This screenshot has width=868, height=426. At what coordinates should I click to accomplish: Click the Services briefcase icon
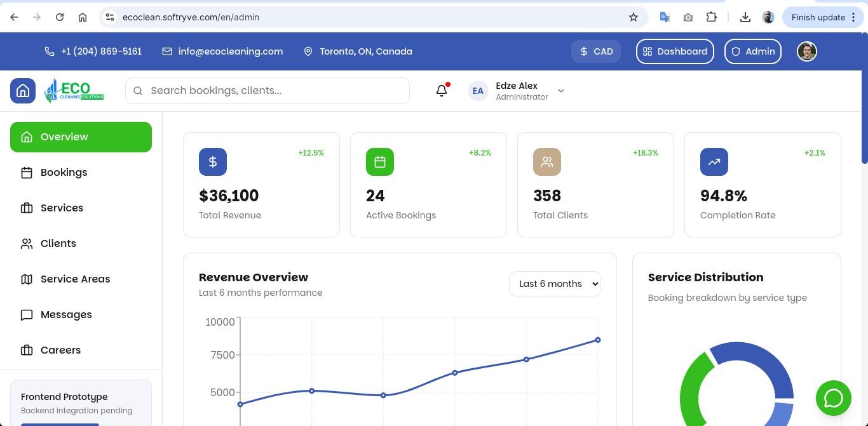(x=27, y=208)
